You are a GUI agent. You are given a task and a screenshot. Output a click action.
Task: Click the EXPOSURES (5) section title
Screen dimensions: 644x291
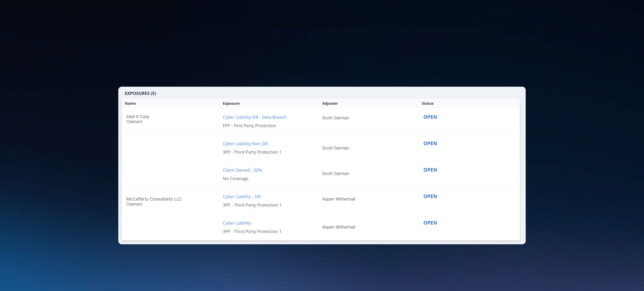[140, 93]
